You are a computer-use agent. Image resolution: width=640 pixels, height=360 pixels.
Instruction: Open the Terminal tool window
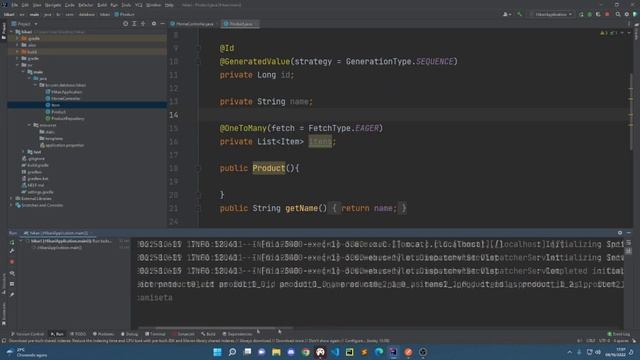pyautogui.click(x=156, y=334)
